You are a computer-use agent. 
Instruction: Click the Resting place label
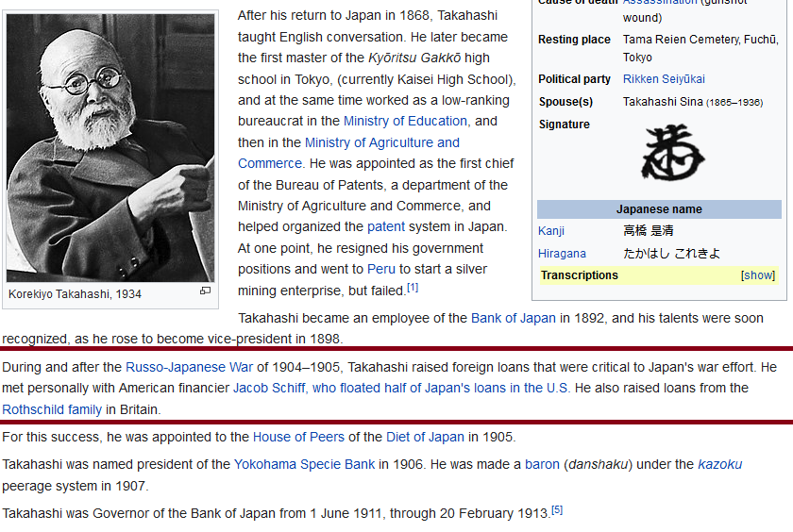[574, 40]
